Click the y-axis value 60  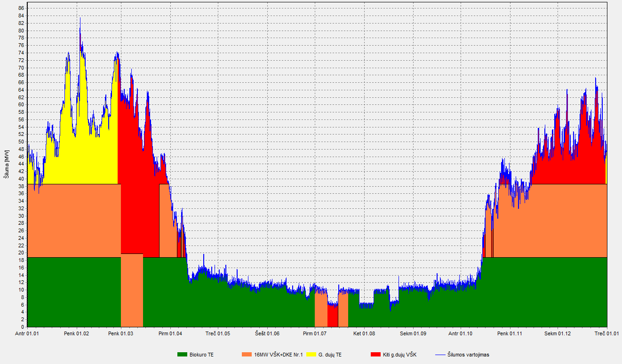tap(21, 105)
